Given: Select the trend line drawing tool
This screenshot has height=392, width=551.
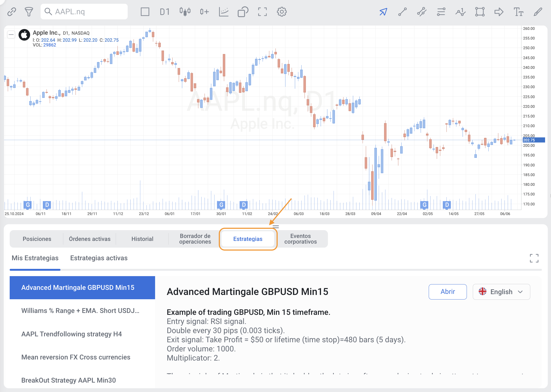Looking at the screenshot, I should click(402, 12).
